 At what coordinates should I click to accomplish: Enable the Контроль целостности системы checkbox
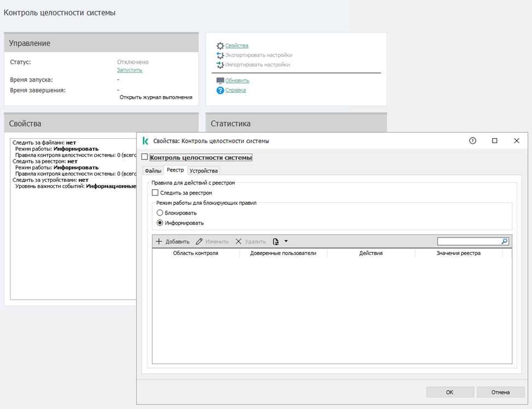145,158
